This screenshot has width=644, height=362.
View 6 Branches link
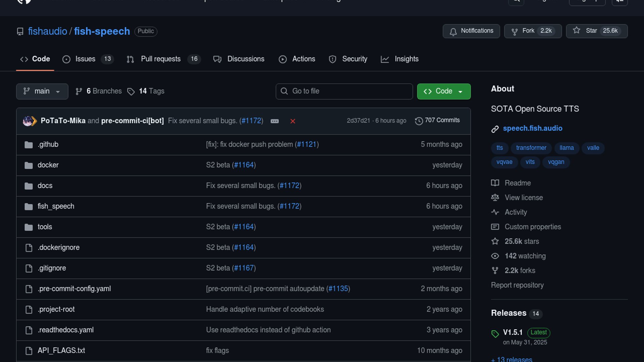(x=104, y=91)
